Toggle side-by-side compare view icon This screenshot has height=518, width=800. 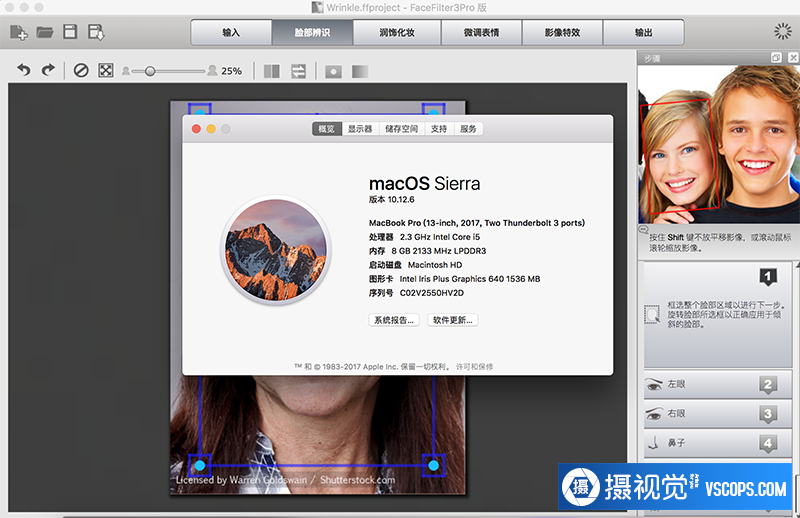[x=271, y=71]
